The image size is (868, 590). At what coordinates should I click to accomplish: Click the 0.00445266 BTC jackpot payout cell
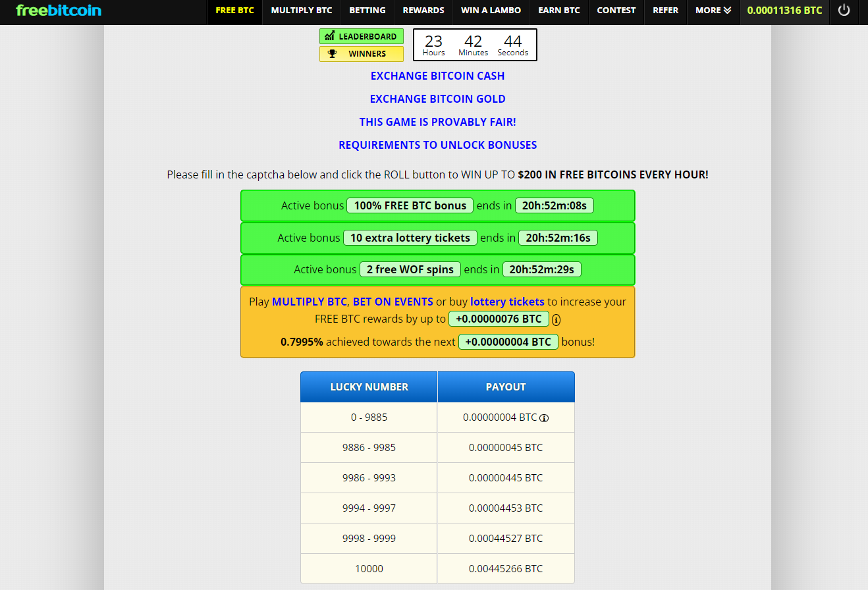[506, 569]
